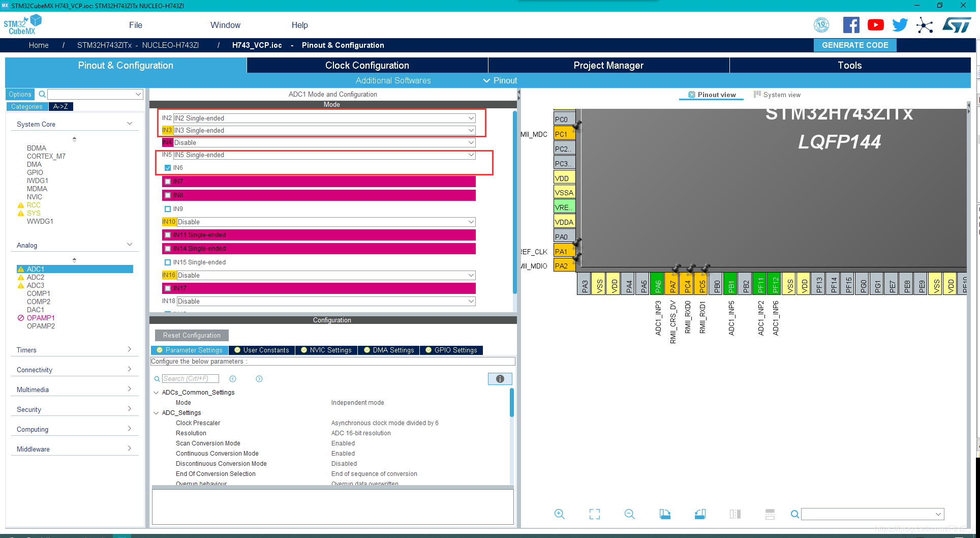Screen dimensions: 980x538
Task: Uncheck the IN6 checkbox
Action: (168, 168)
